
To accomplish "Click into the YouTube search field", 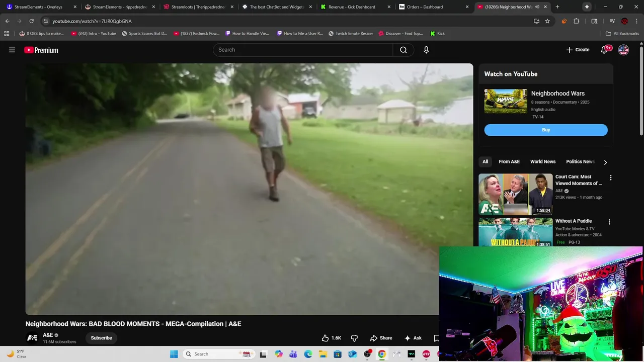I will click(303, 50).
